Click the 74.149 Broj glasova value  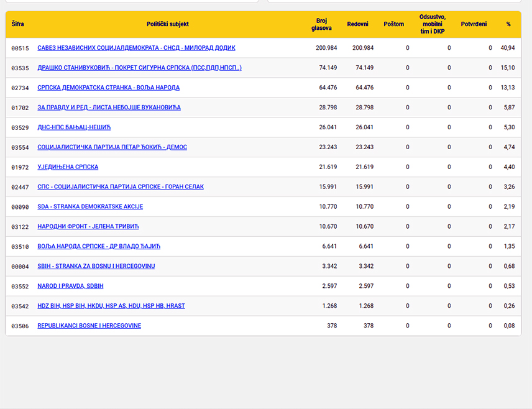click(328, 68)
